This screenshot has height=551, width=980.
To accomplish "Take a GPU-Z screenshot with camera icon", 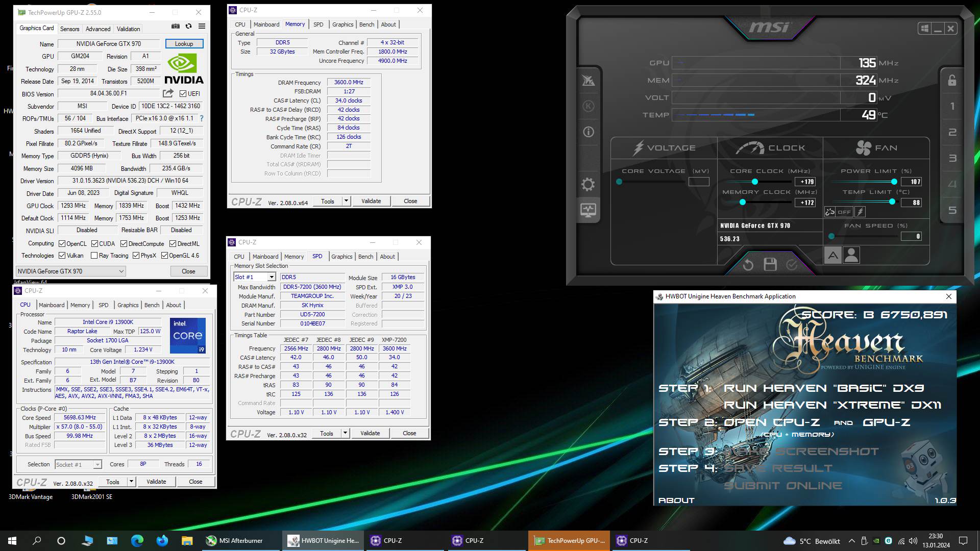I will (x=176, y=26).
